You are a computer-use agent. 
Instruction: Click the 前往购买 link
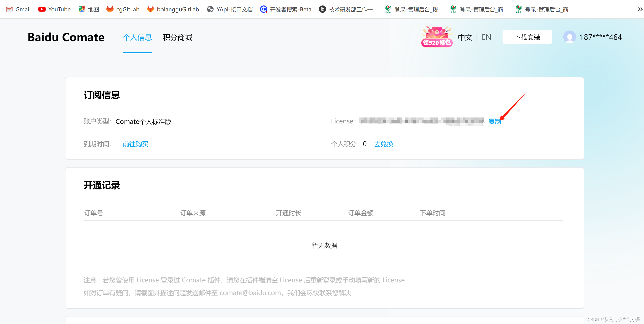click(x=136, y=144)
